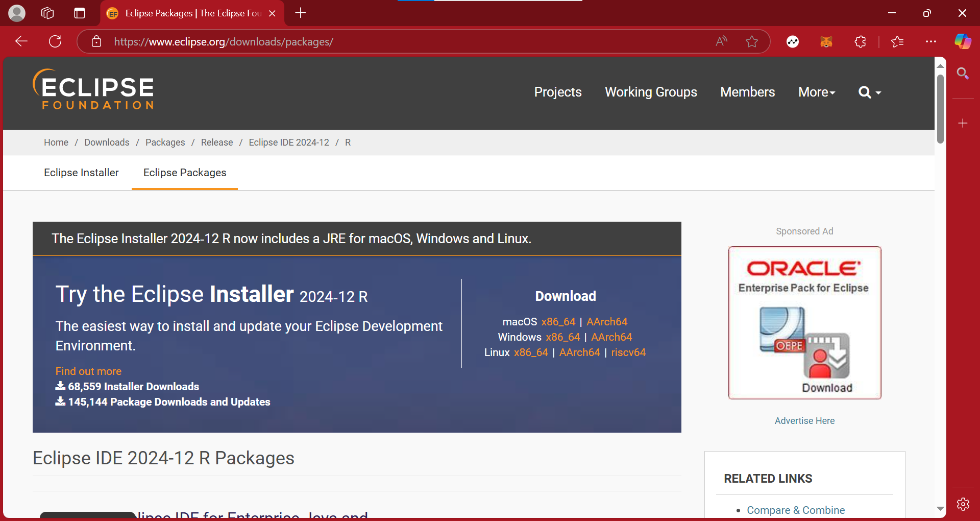Image resolution: width=980 pixels, height=521 pixels.
Task: Download Linux x86_64 installer
Action: tap(531, 352)
